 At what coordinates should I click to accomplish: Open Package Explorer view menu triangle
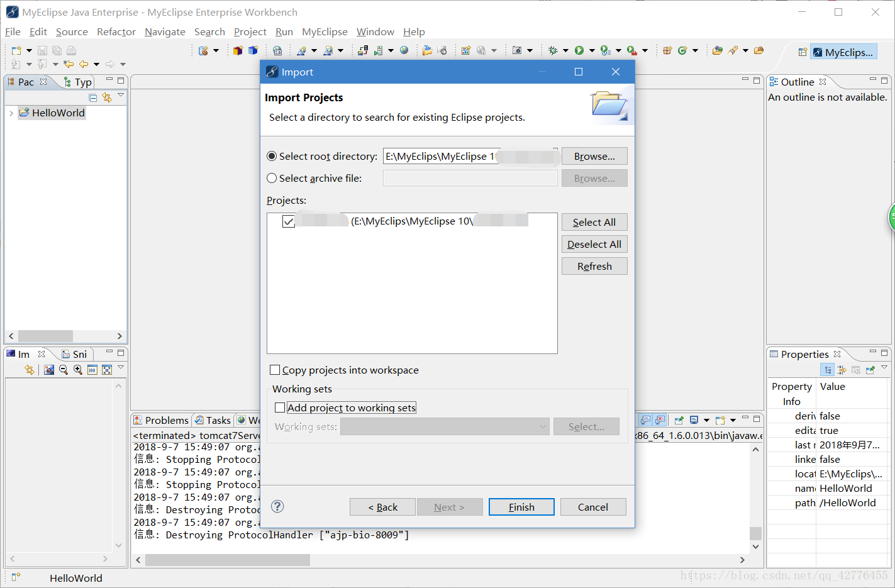(x=121, y=96)
